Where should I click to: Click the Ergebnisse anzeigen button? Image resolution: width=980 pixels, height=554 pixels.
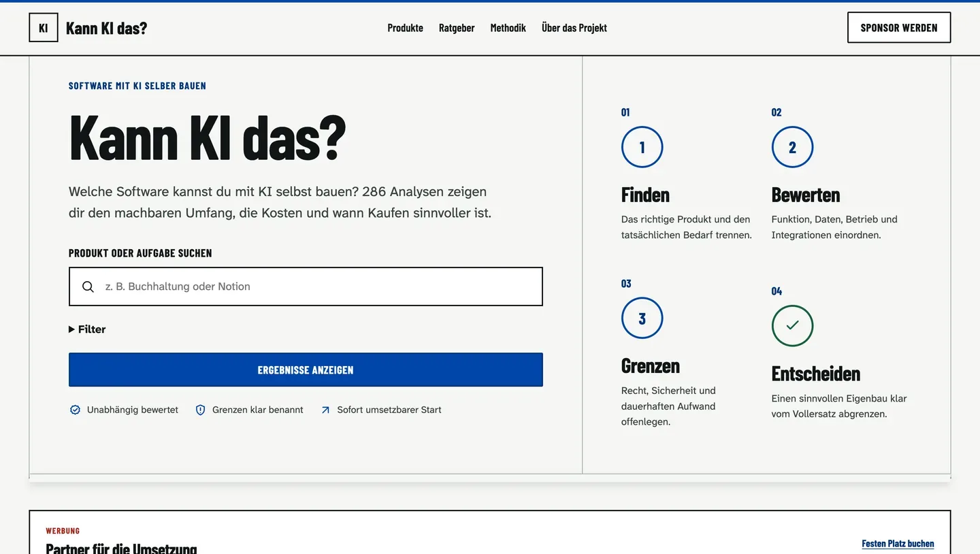coord(306,370)
